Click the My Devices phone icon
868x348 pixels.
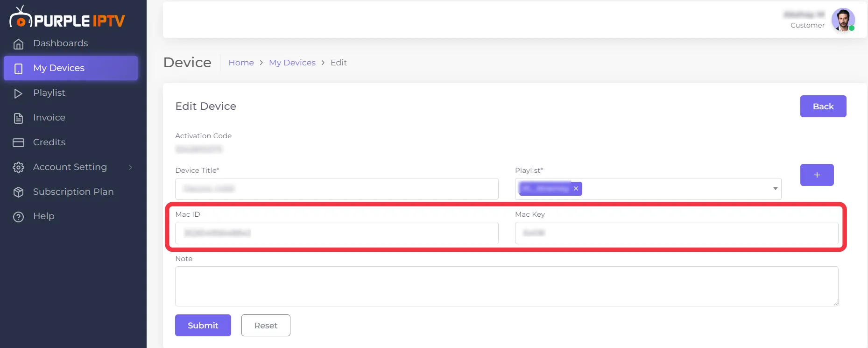tap(18, 69)
